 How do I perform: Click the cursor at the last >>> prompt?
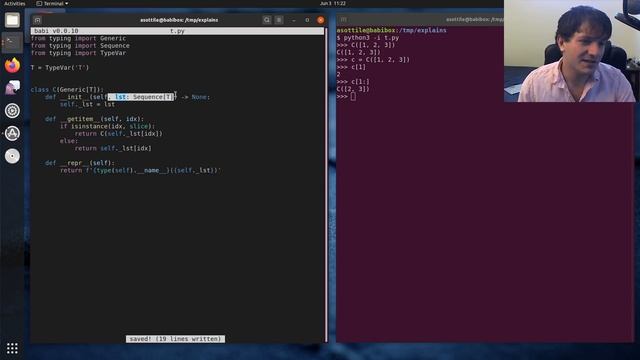tap(353, 97)
